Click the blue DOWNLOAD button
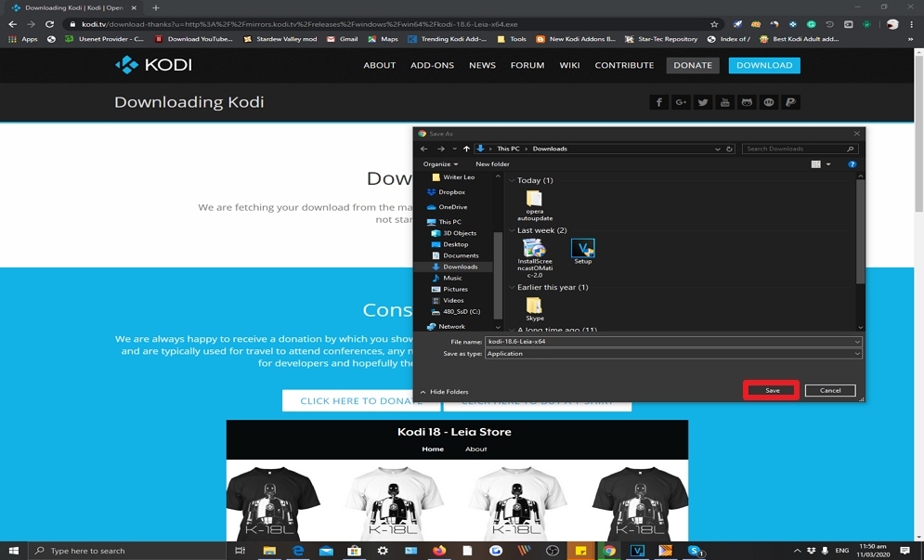924x560 pixels. click(764, 65)
